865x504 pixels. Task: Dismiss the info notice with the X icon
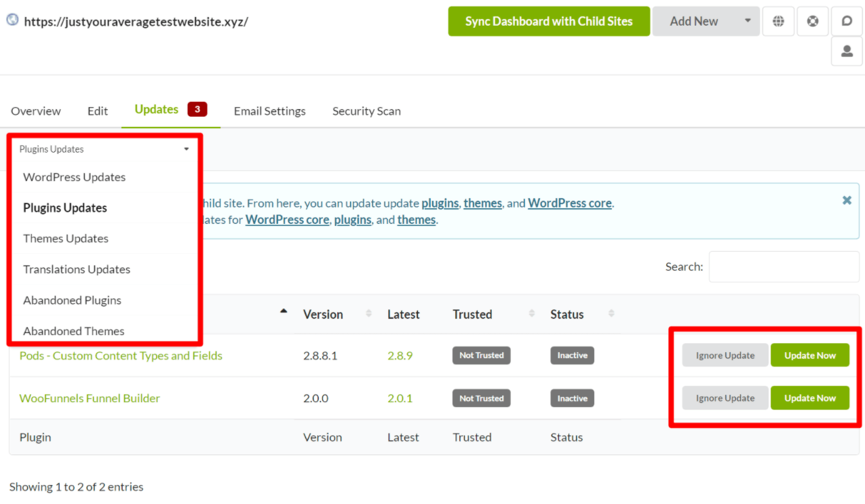[x=847, y=200]
